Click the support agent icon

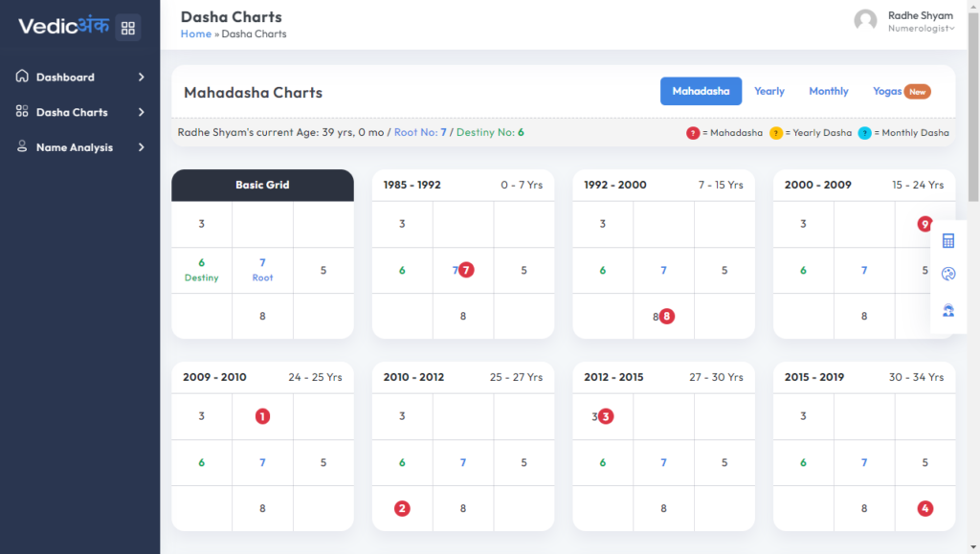click(x=948, y=309)
